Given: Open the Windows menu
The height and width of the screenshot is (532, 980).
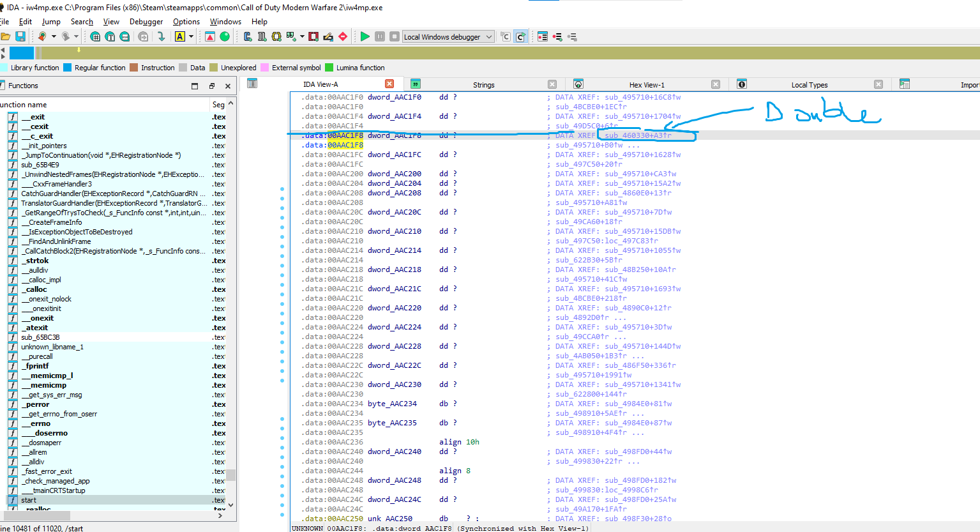Looking at the screenshot, I should (225, 22).
